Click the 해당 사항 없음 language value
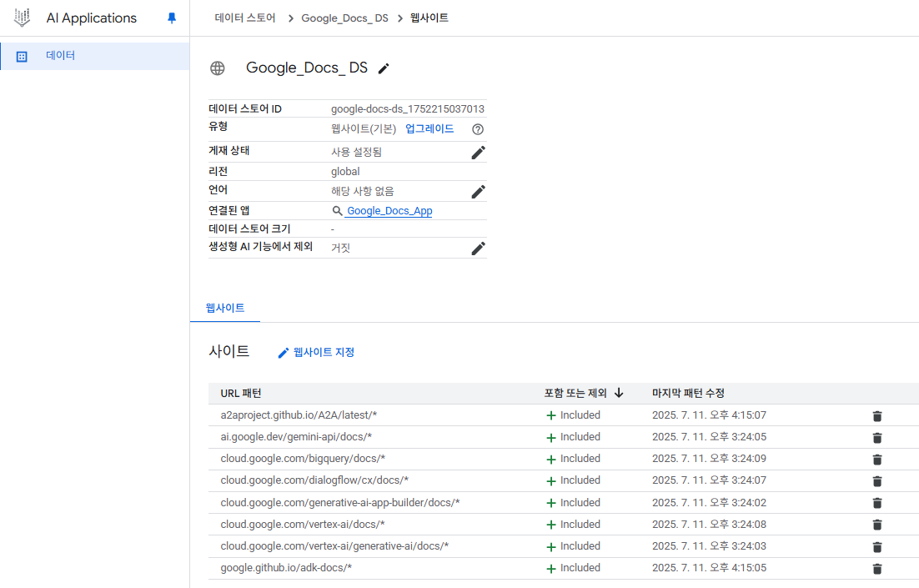Viewport: 919px width, 588px height. 362,192
